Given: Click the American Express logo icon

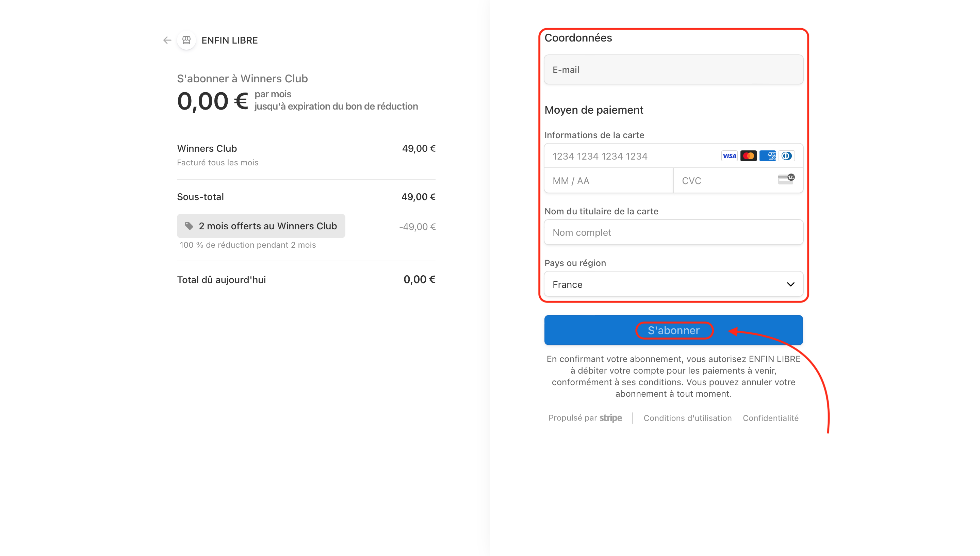Looking at the screenshot, I should 767,156.
